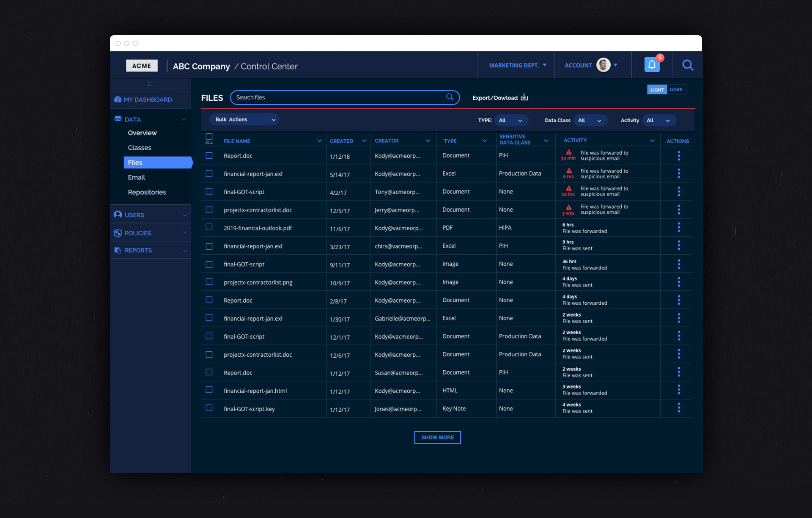This screenshot has height=518, width=812.
Task: Go to My Dashboard
Action: pos(148,99)
